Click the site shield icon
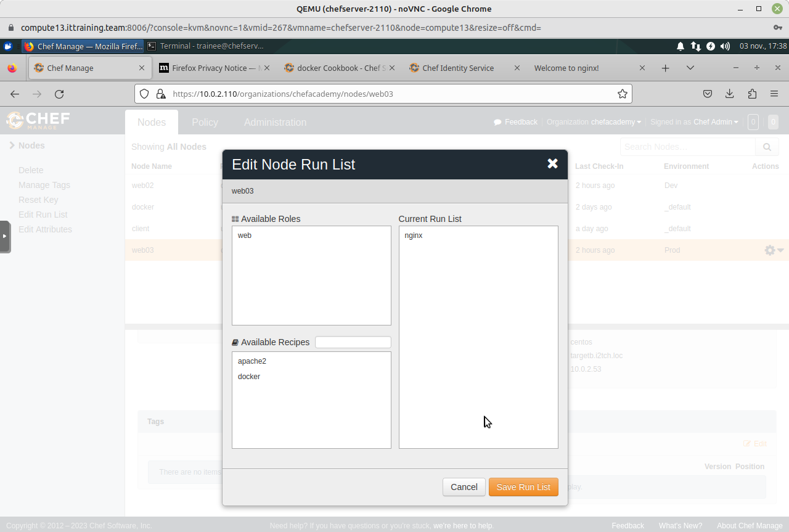The image size is (789, 532). [144, 94]
